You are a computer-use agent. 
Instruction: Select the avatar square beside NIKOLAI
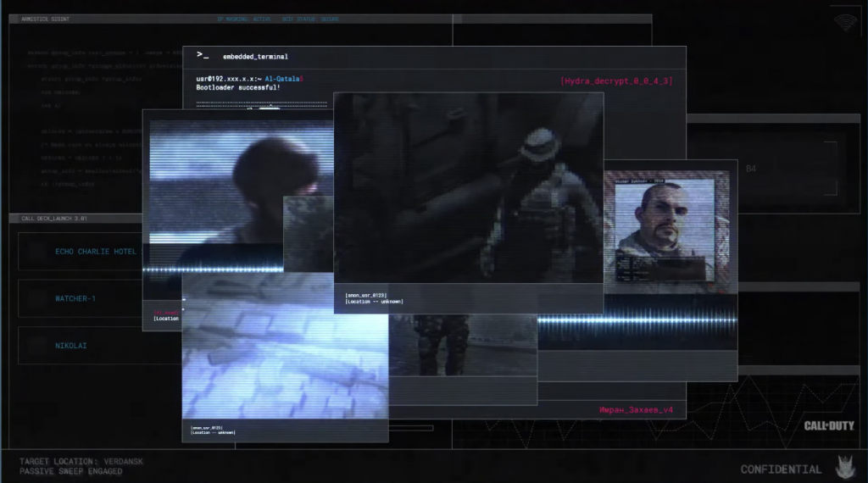click(36, 346)
